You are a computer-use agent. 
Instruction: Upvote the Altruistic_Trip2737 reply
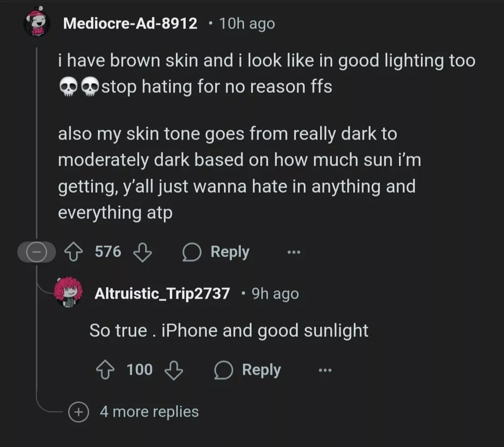pos(105,370)
